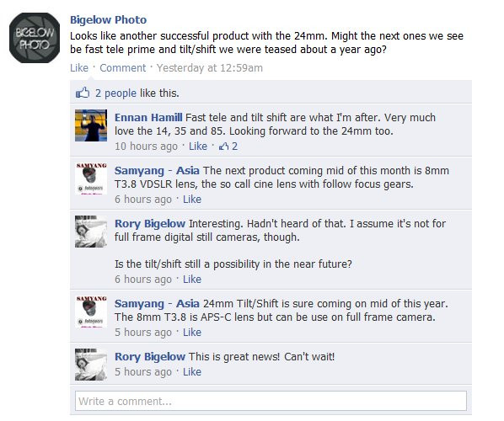This screenshot has width=504, height=421.
Task: Open Ennan Hamill's profile name link
Action: tap(148, 118)
